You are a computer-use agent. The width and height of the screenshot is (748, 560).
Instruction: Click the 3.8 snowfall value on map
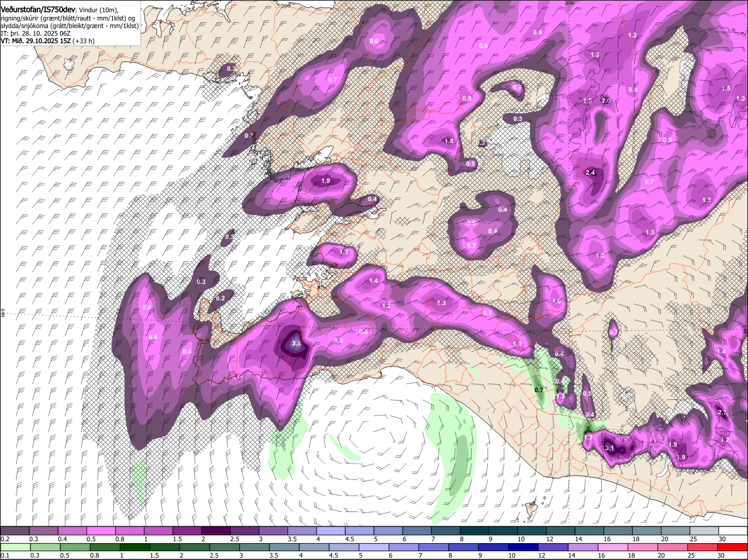pyautogui.click(x=296, y=344)
